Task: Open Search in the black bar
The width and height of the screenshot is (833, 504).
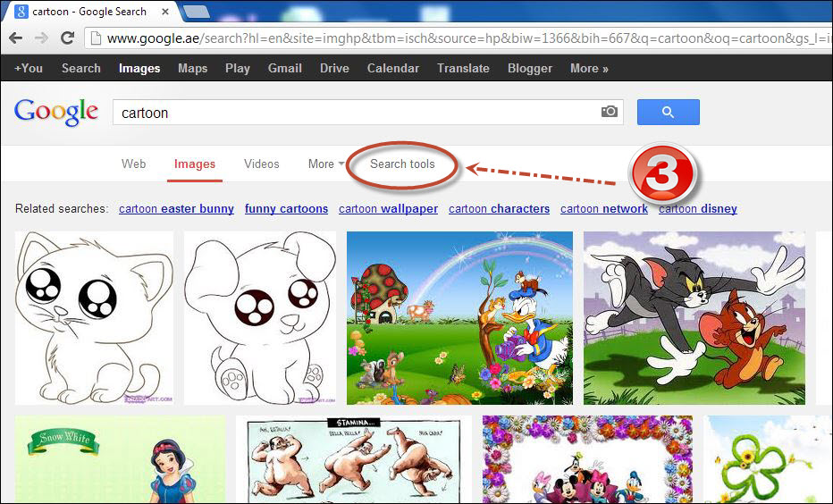Action: [80, 68]
